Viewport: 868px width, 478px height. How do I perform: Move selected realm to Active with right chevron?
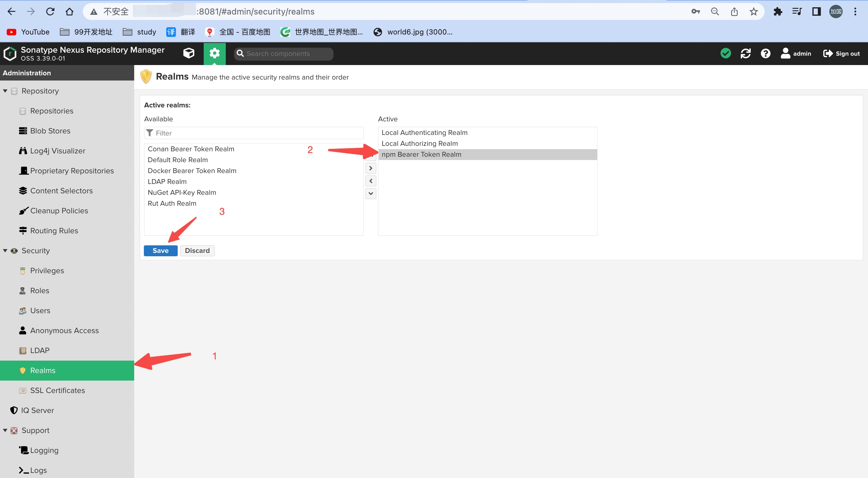371,168
